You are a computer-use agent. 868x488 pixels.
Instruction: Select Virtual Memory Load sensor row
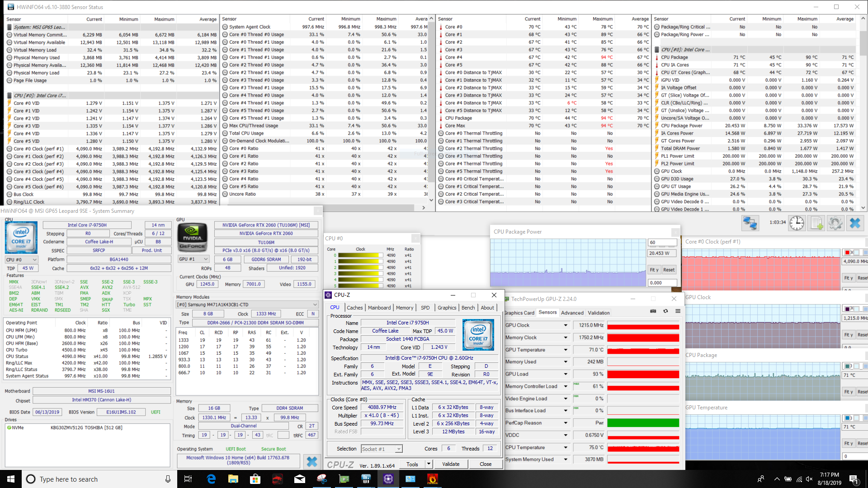tap(112, 50)
